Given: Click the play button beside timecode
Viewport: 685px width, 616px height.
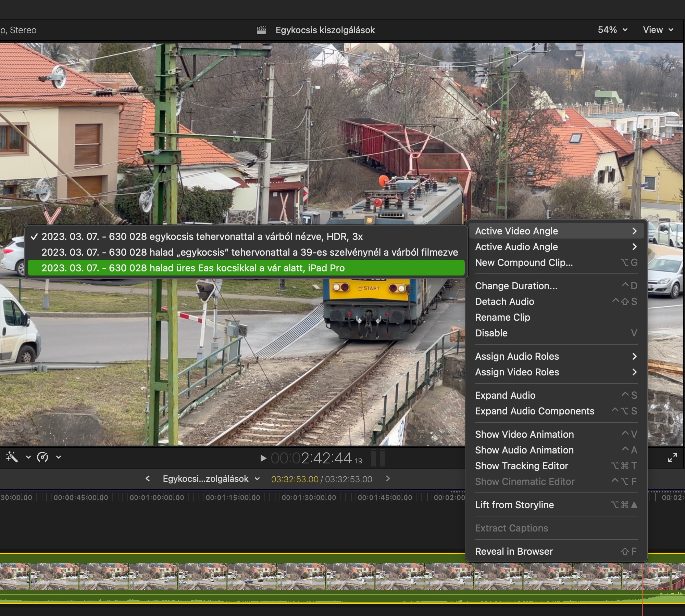Looking at the screenshot, I should point(263,458).
